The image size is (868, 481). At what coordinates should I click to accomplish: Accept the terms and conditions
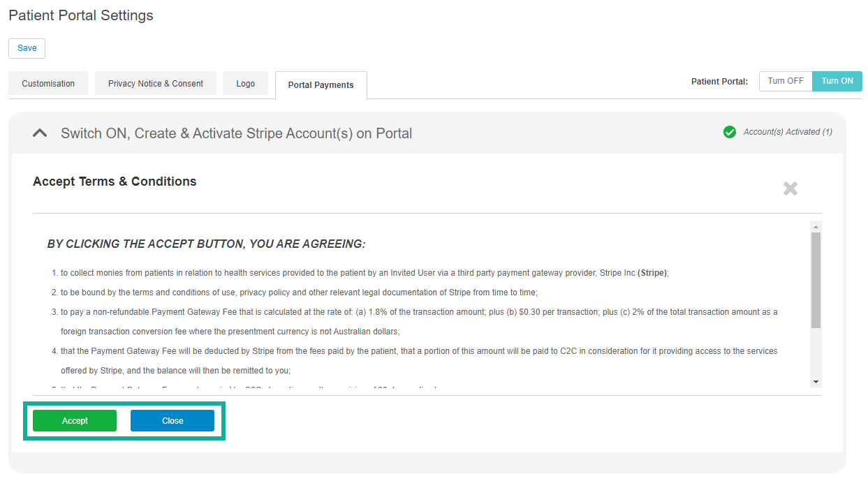coord(75,421)
